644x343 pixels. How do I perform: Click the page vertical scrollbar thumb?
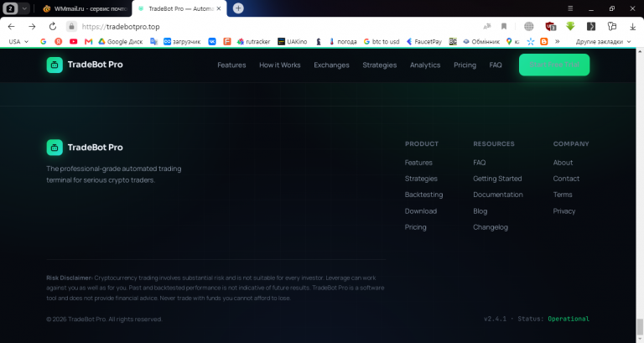tap(640, 327)
